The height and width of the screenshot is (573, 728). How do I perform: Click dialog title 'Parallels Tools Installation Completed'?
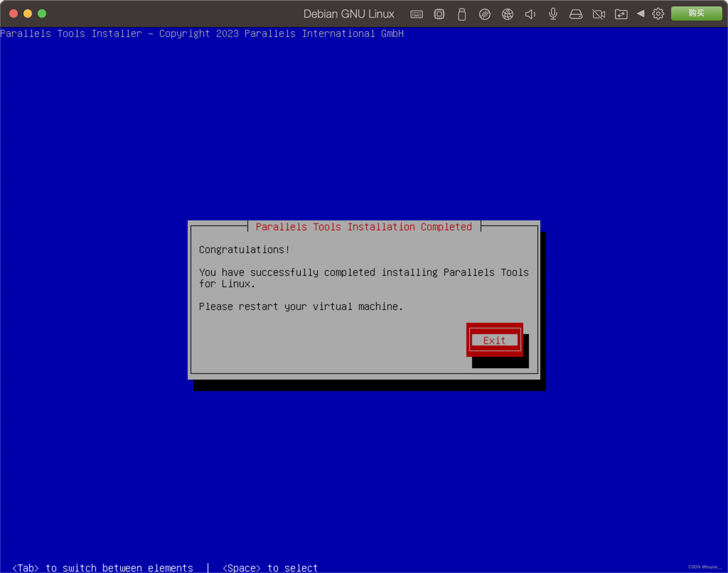pos(364,227)
